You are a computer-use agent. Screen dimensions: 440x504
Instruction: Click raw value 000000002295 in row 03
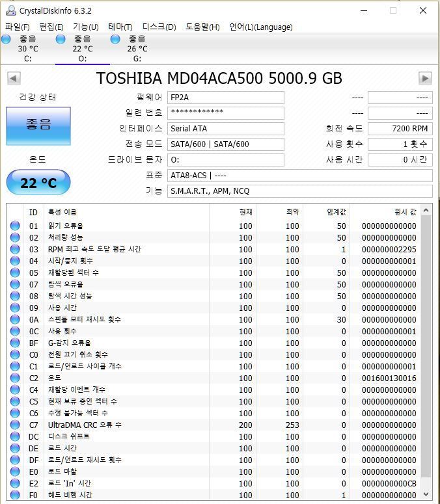coord(389,250)
